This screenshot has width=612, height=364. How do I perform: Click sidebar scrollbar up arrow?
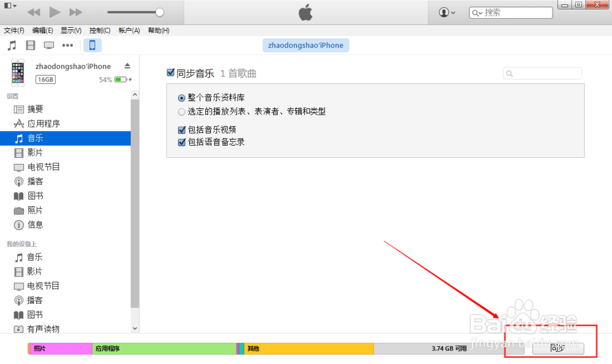135,94
